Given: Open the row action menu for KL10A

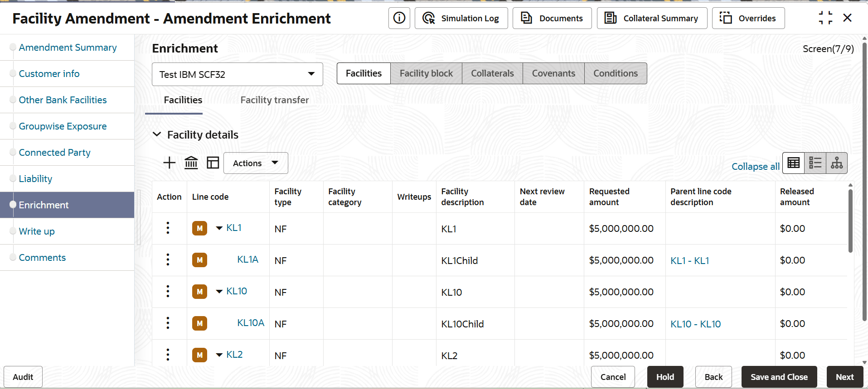Looking at the screenshot, I should coord(168,323).
